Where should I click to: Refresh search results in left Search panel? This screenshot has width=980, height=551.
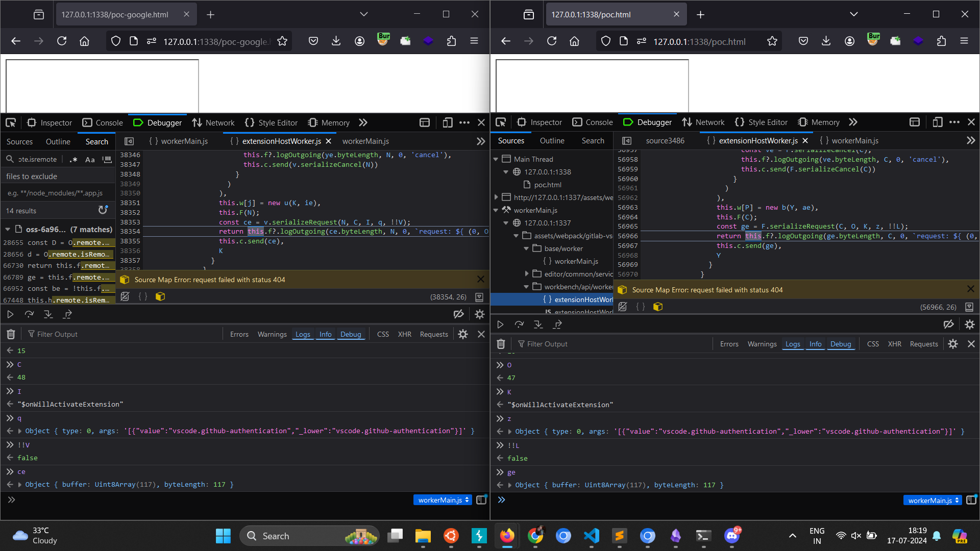[x=103, y=210]
